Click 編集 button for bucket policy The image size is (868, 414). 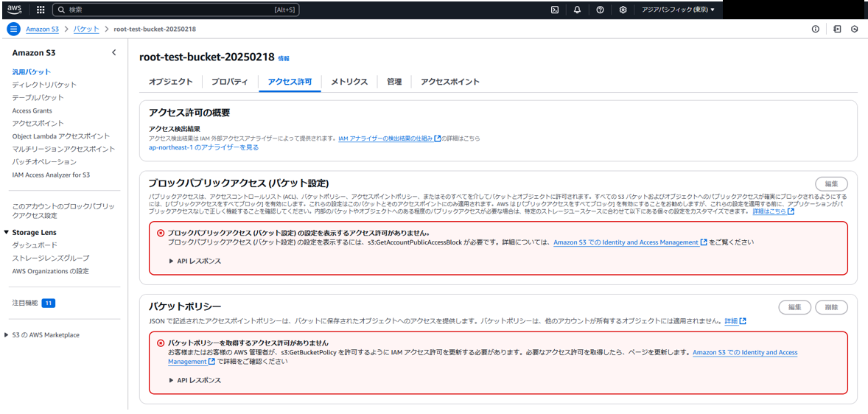(x=795, y=307)
